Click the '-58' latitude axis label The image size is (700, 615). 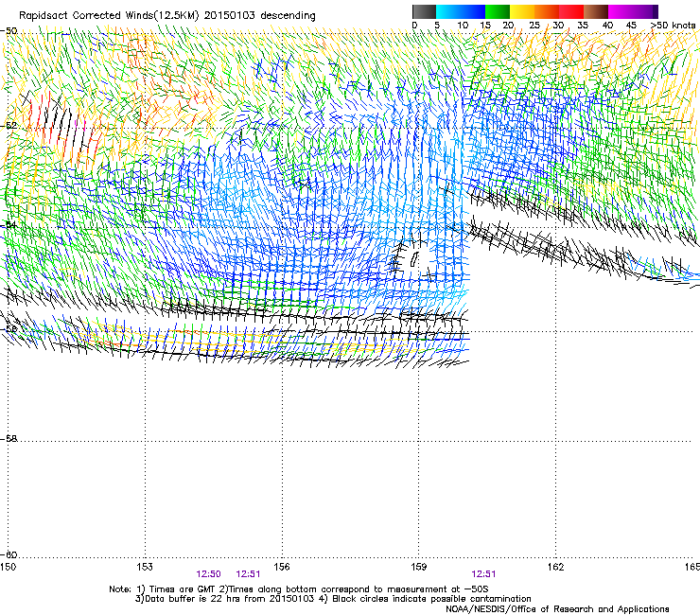9,439
